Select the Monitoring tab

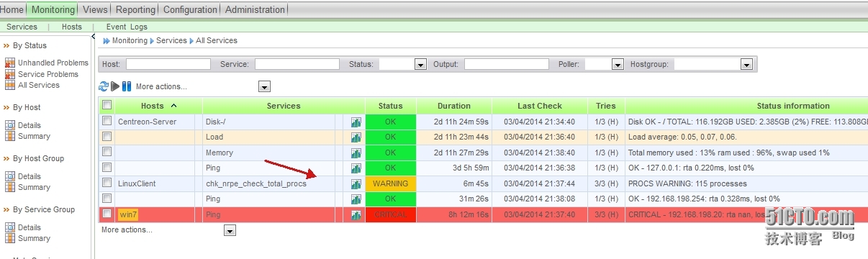[x=53, y=9]
